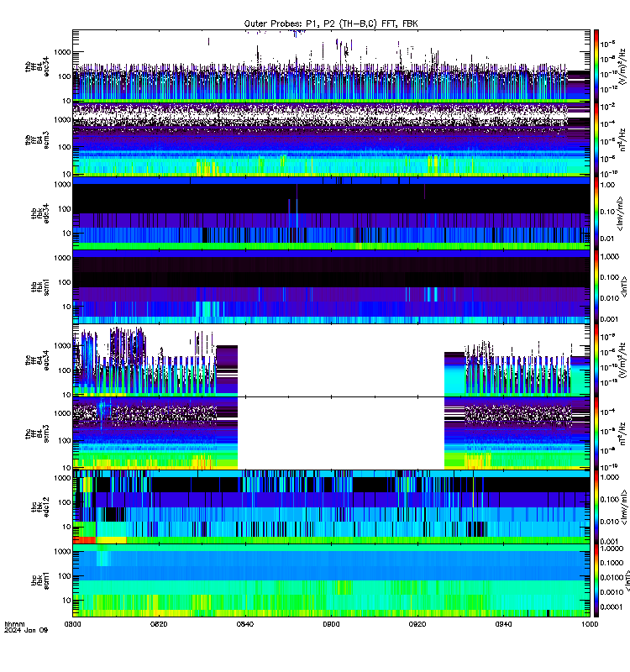Click the color bar of the thc scm3 panel
630x672 pixels.
pyautogui.click(x=596, y=433)
